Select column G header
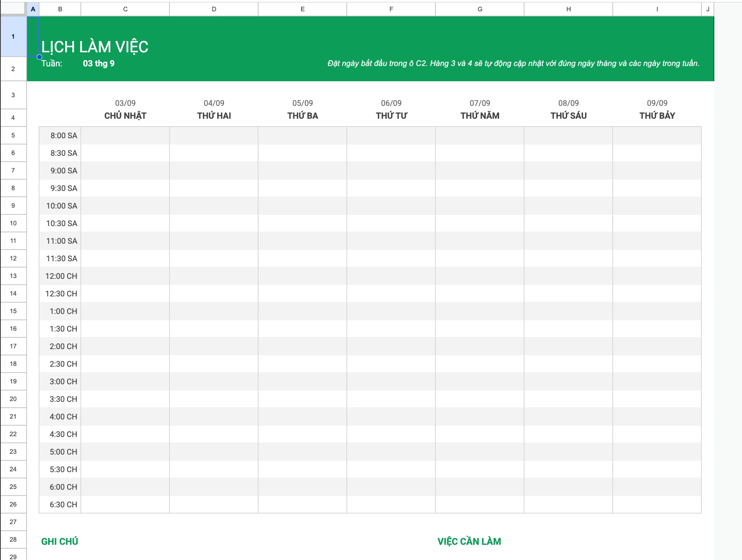This screenshot has width=742, height=560. (480, 9)
